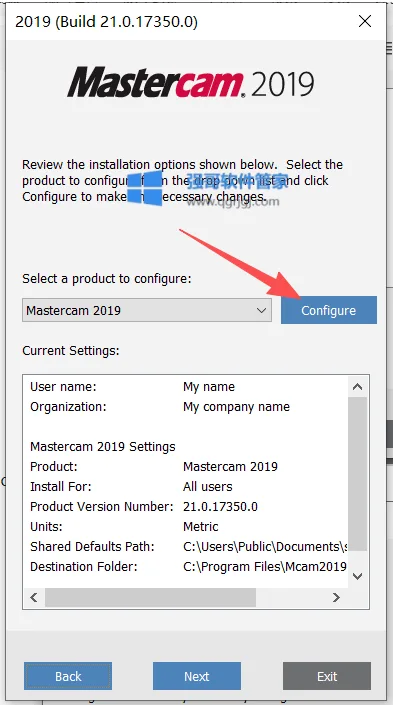Viewport: 393px width, 705px height.
Task: Return with the Back button
Action: [68, 676]
